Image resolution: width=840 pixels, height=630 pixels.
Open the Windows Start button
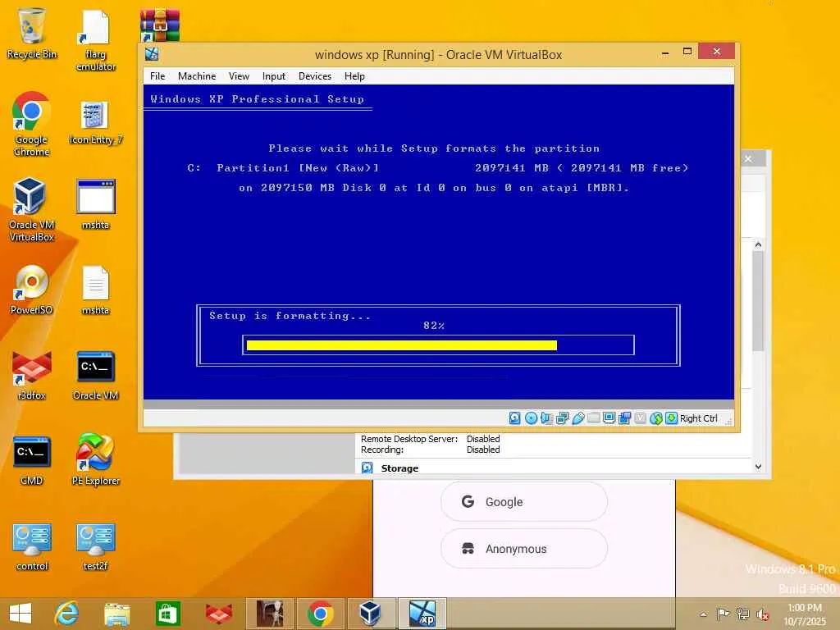point(21,614)
